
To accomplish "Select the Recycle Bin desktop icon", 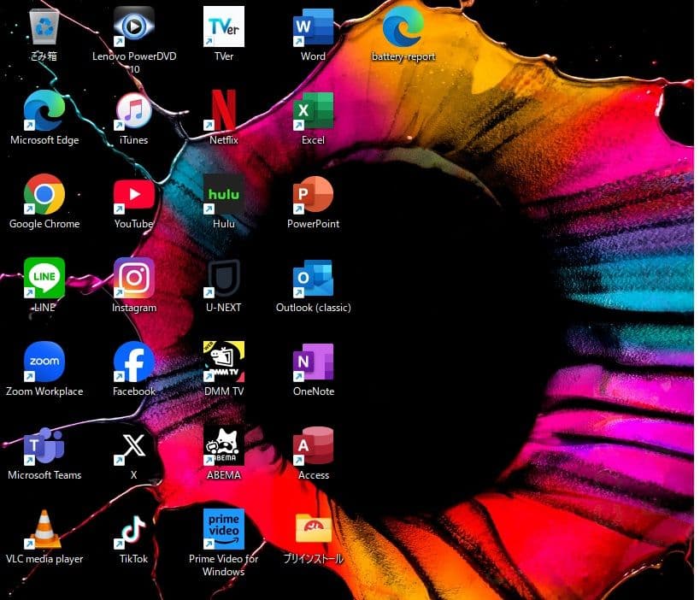I will [x=44, y=27].
